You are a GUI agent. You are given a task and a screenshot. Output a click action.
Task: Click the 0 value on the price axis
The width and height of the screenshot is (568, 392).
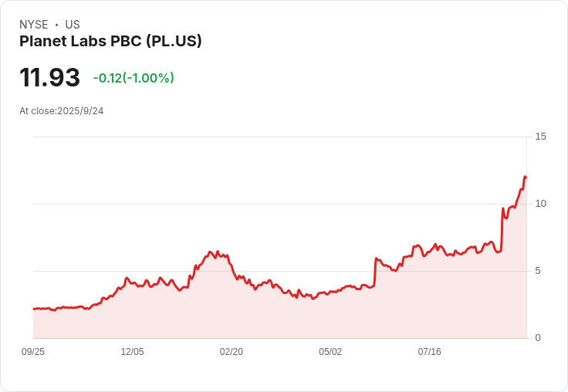538,338
